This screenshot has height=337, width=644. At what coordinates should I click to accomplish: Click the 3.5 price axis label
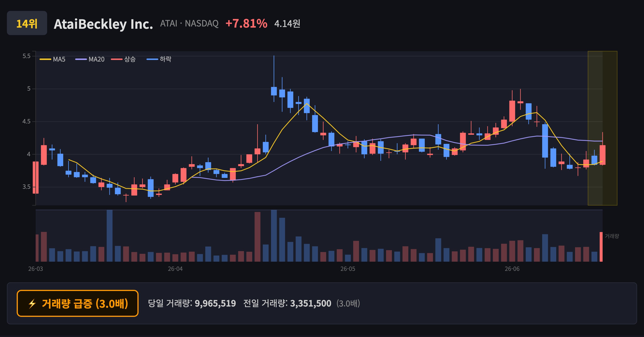26,187
